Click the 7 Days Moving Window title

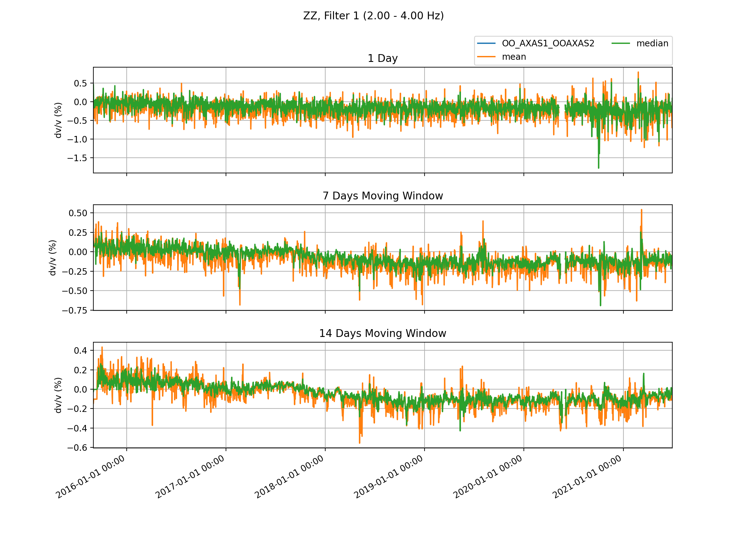pos(382,196)
